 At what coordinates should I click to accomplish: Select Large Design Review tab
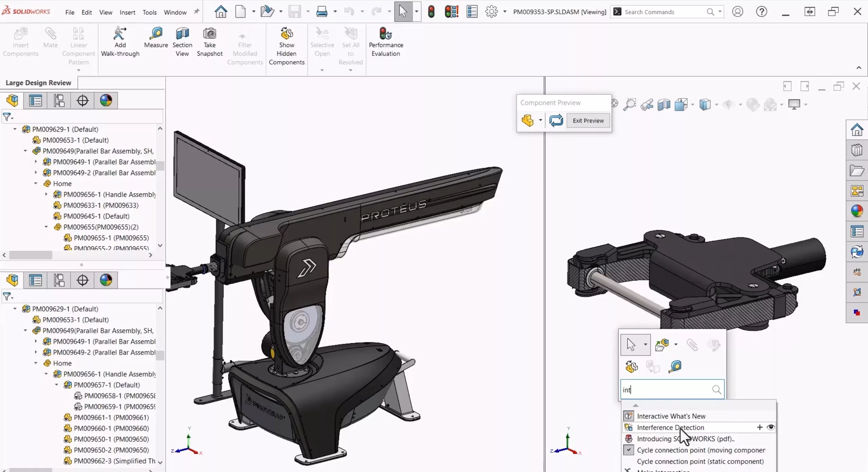tap(38, 83)
